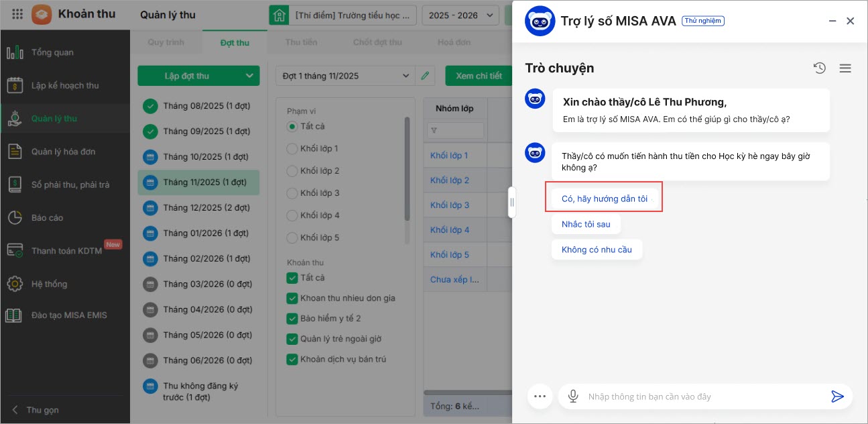
Task: Open the 2025 - 2026 school year dropdown
Action: point(460,15)
